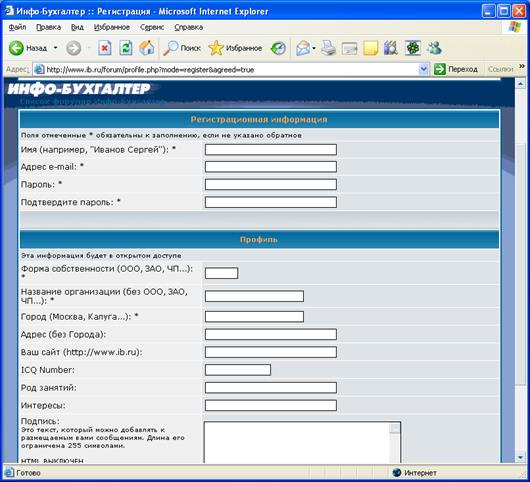
Task: Click the Регистрационная информация header text
Action: tap(259, 119)
